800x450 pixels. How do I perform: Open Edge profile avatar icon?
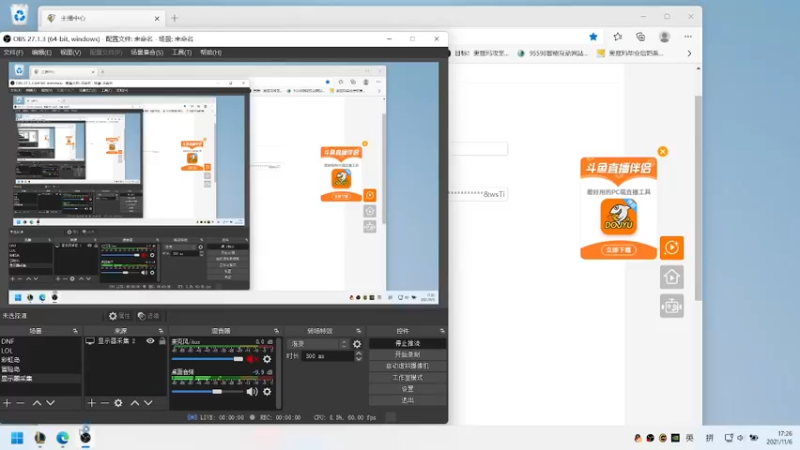tap(664, 37)
